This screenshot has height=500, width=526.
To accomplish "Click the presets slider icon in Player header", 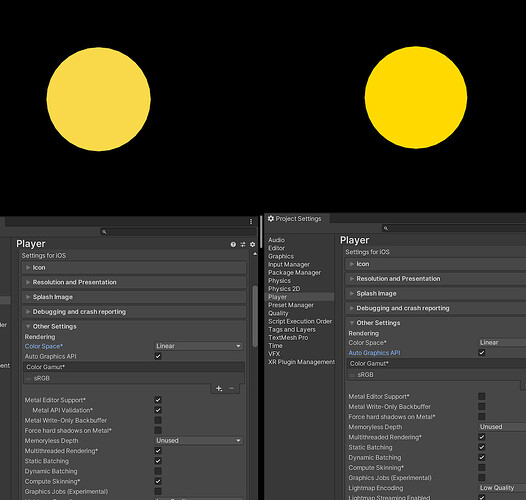I will [x=243, y=244].
